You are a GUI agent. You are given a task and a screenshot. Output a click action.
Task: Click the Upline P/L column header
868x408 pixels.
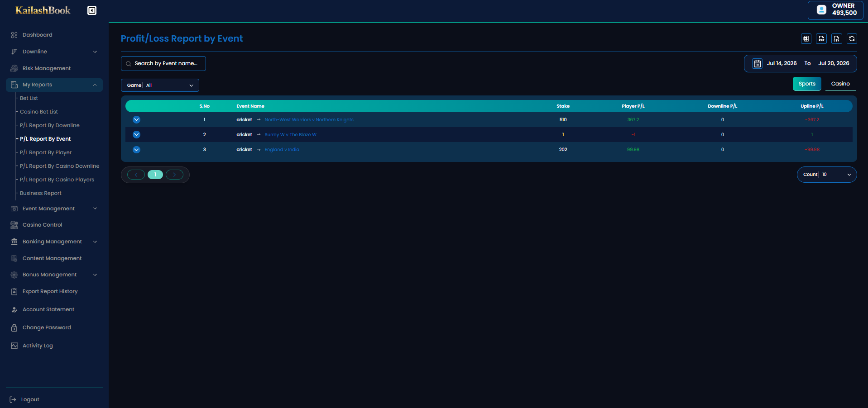click(x=812, y=106)
